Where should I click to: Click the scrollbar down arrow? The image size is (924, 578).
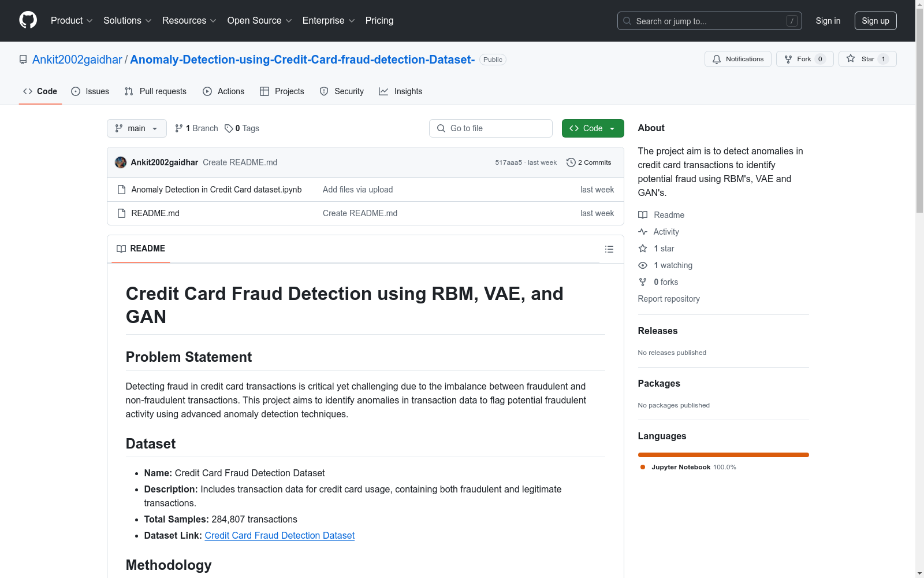[920, 573]
